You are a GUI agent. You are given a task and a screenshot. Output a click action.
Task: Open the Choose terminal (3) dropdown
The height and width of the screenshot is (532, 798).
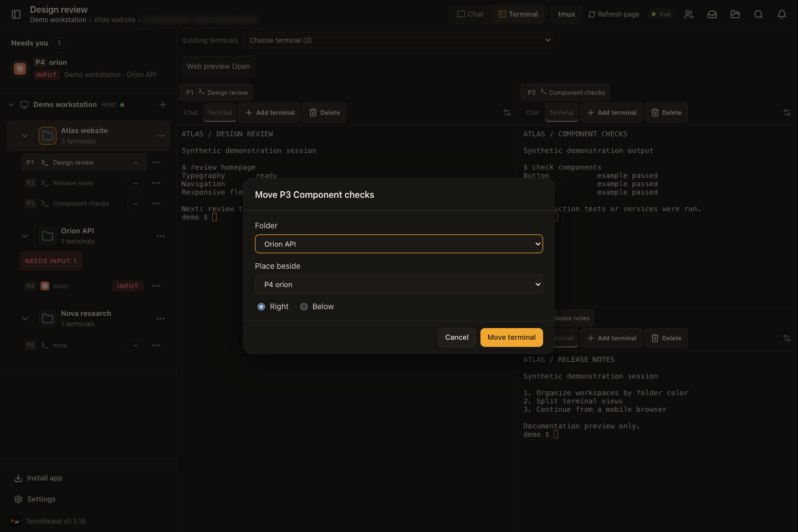398,40
